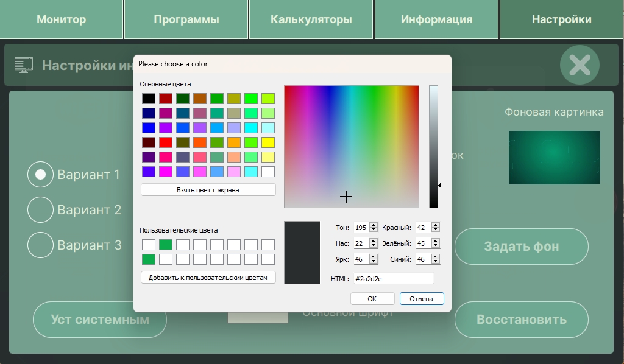Click the Восстановить button
The width and height of the screenshot is (624, 364).
(522, 320)
